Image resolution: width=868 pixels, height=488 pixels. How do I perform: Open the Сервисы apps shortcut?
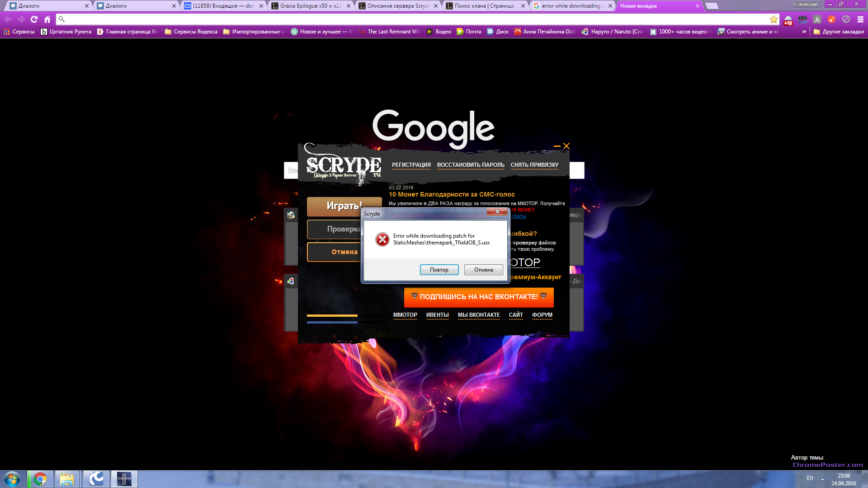point(19,32)
